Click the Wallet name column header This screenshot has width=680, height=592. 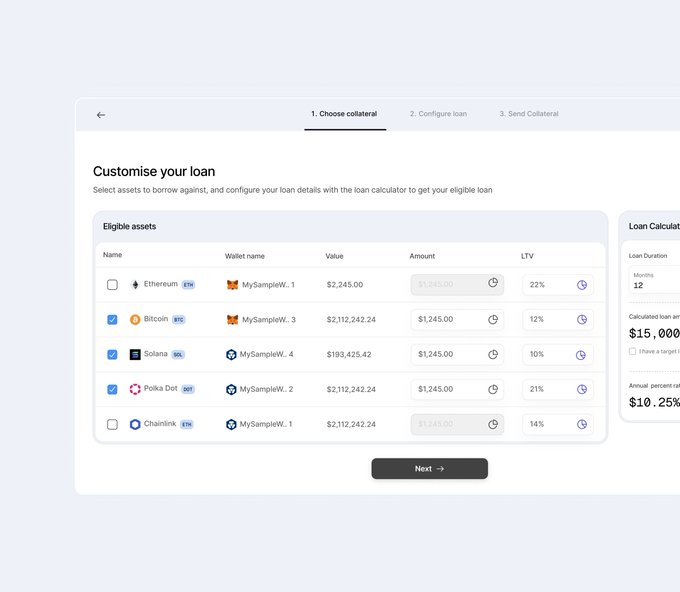point(245,256)
